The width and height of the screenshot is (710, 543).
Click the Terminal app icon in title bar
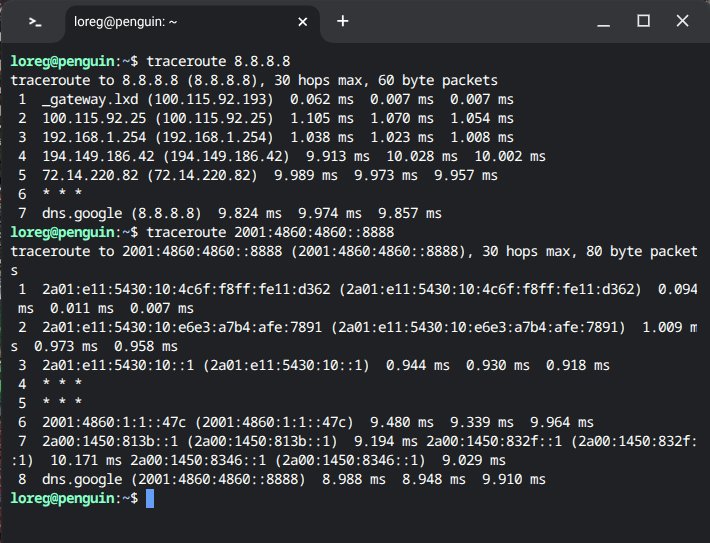(35, 21)
